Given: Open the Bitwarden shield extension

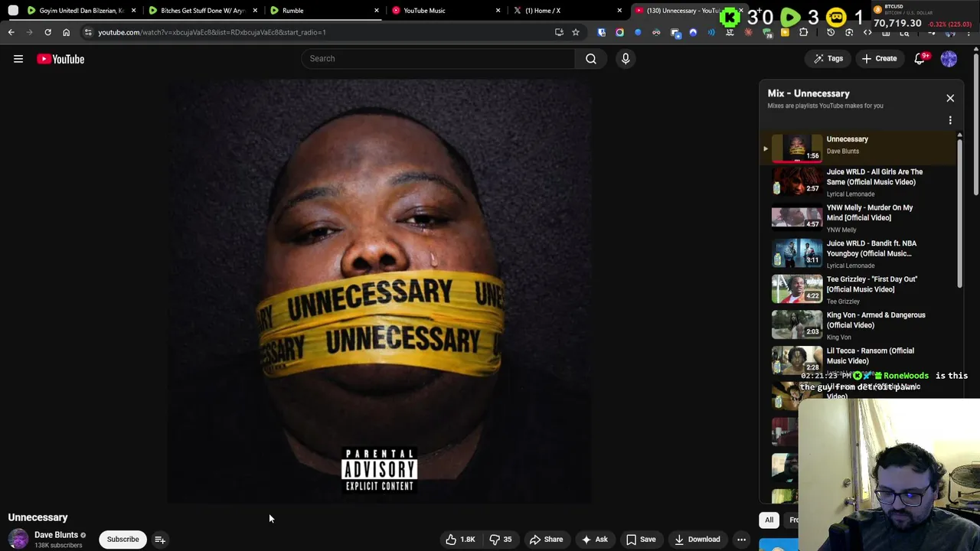Looking at the screenshot, I should (601, 32).
